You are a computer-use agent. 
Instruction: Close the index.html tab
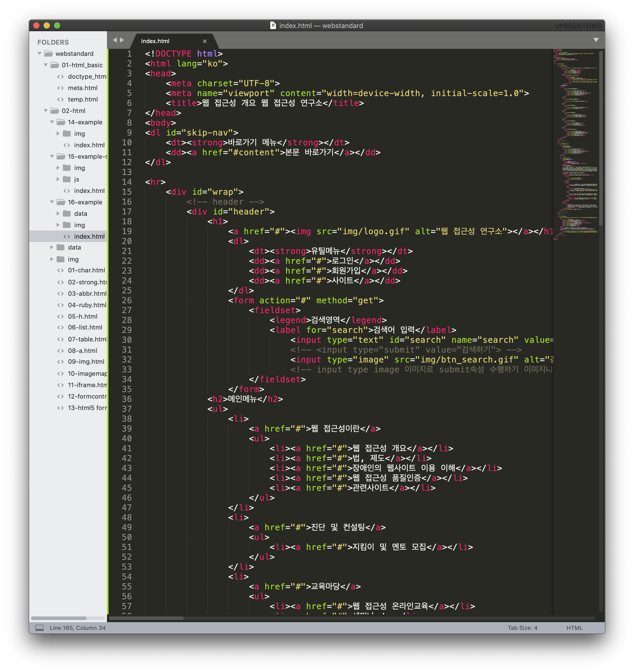click(205, 41)
